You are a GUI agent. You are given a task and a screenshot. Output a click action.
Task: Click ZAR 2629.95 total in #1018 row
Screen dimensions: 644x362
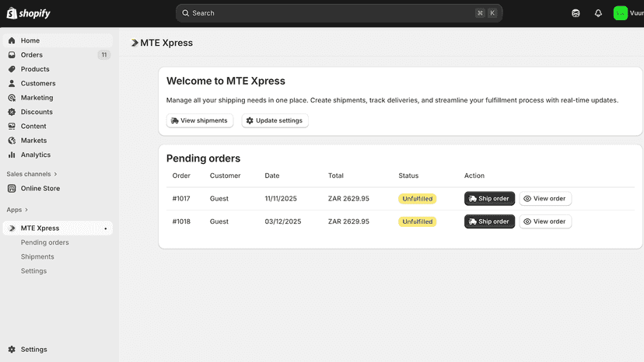tap(348, 221)
